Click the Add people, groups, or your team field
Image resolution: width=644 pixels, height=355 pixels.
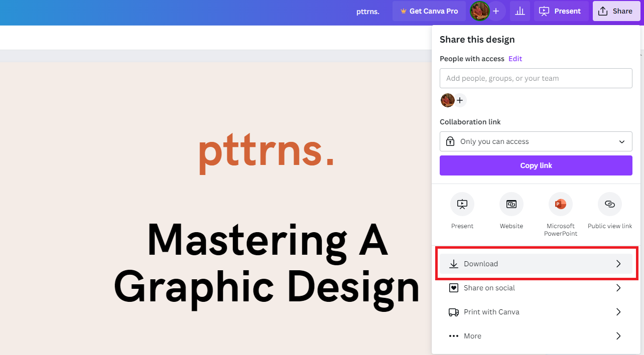click(536, 78)
